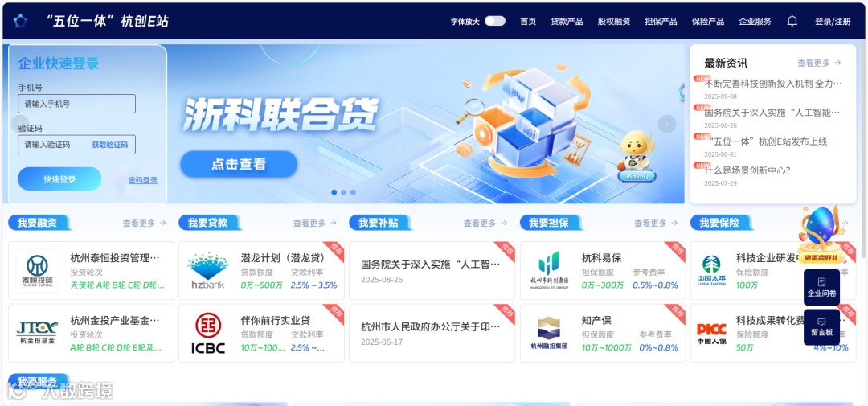
Task: Click the 快速登录 button
Action: [x=59, y=179]
